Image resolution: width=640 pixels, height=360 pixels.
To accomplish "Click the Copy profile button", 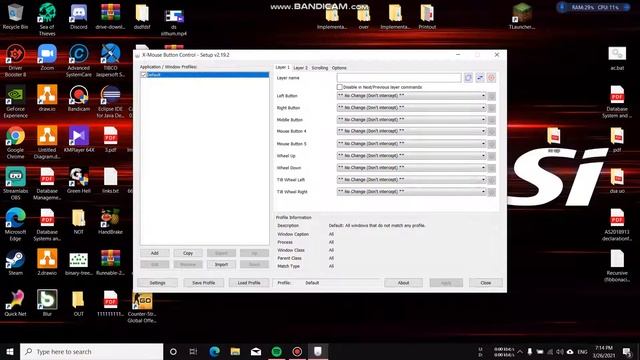I will (x=188, y=253).
